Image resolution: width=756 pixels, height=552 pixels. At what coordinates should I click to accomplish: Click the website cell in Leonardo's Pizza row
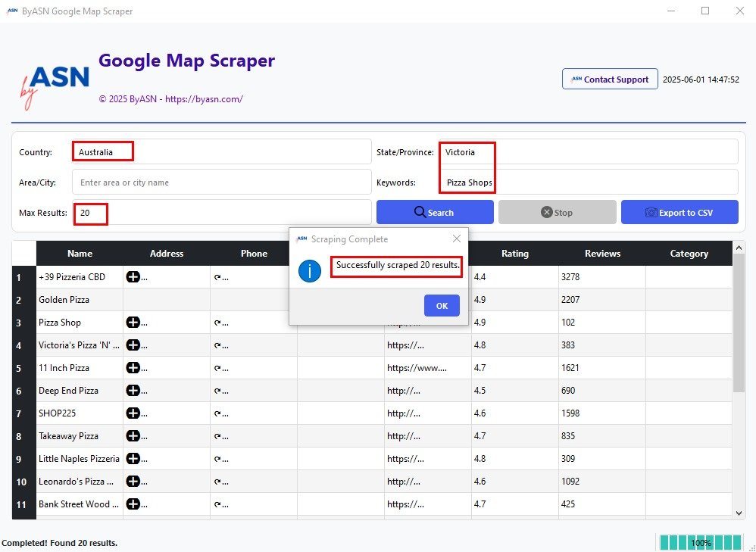[428, 481]
